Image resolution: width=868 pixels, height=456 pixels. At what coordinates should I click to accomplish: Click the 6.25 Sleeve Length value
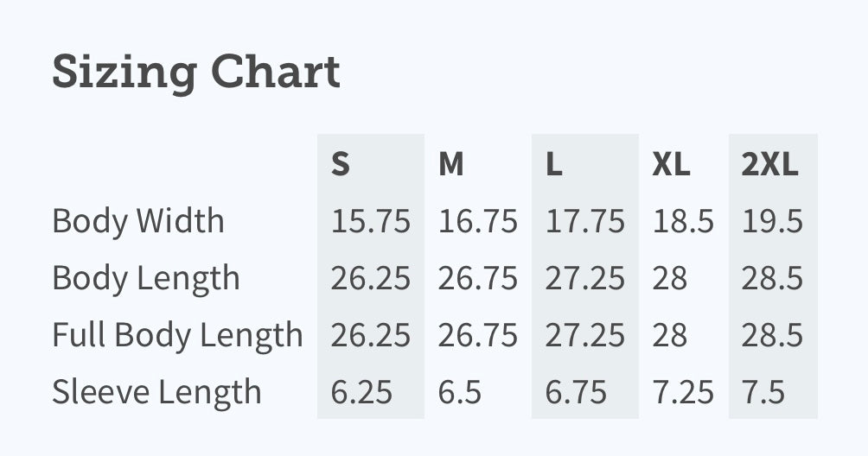(x=361, y=392)
